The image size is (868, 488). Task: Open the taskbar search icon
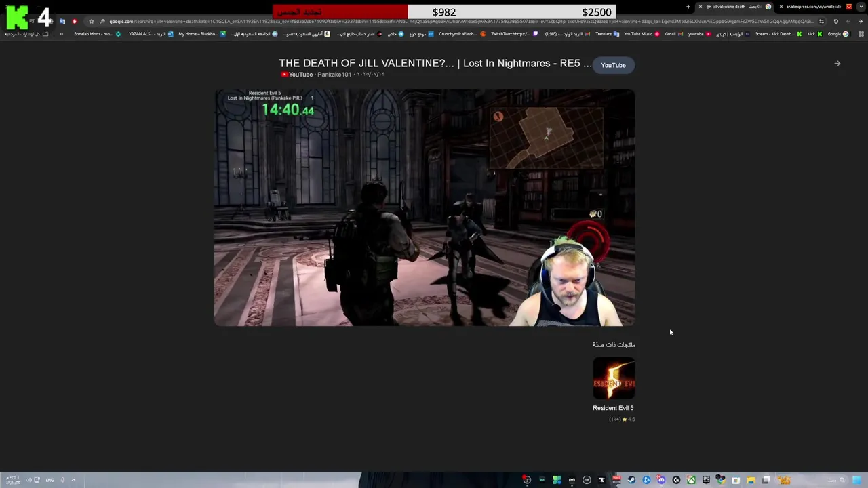[842, 480]
